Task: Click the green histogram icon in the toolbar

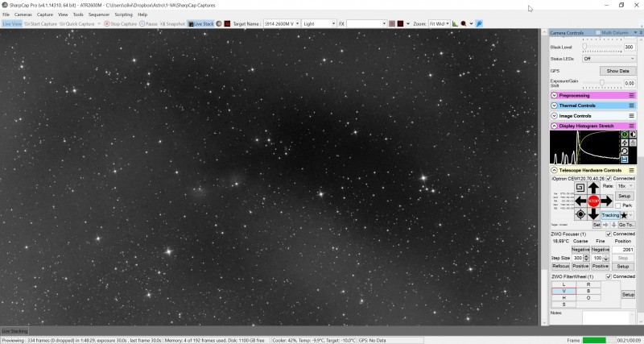Action: (455, 24)
